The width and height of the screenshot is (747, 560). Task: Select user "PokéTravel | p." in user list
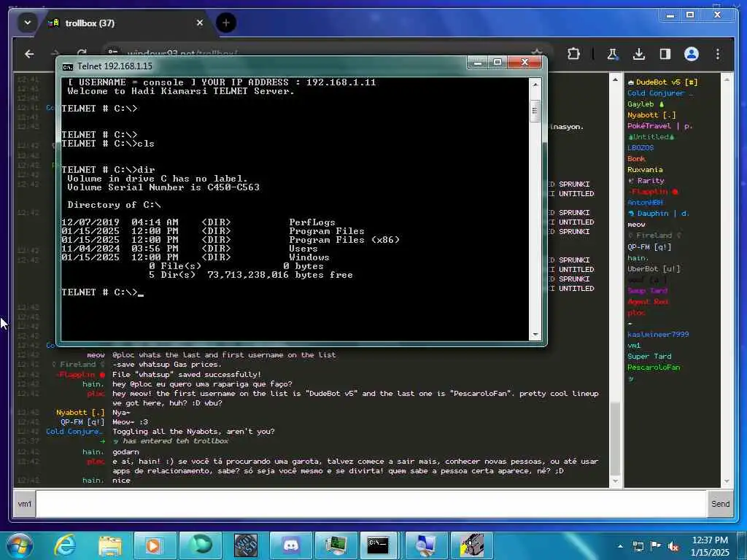[x=659, y=125]
